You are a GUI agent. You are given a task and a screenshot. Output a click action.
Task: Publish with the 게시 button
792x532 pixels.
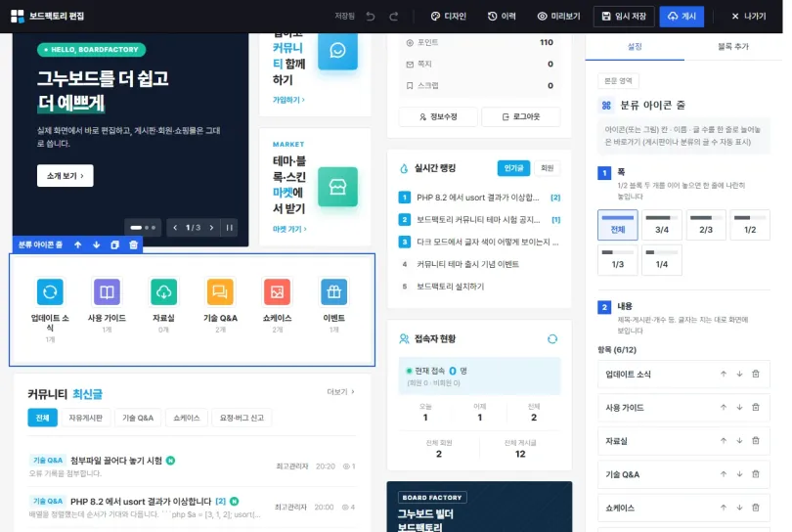point(682,17)
